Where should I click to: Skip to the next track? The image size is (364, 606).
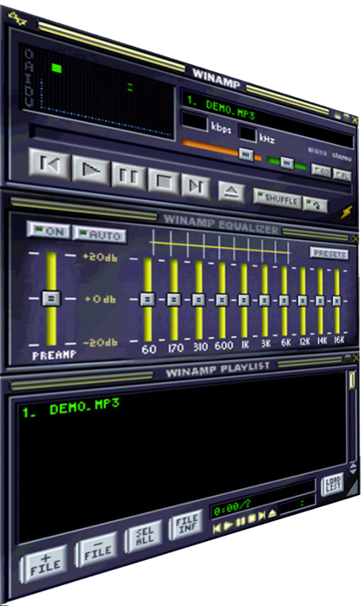point(196,186)
